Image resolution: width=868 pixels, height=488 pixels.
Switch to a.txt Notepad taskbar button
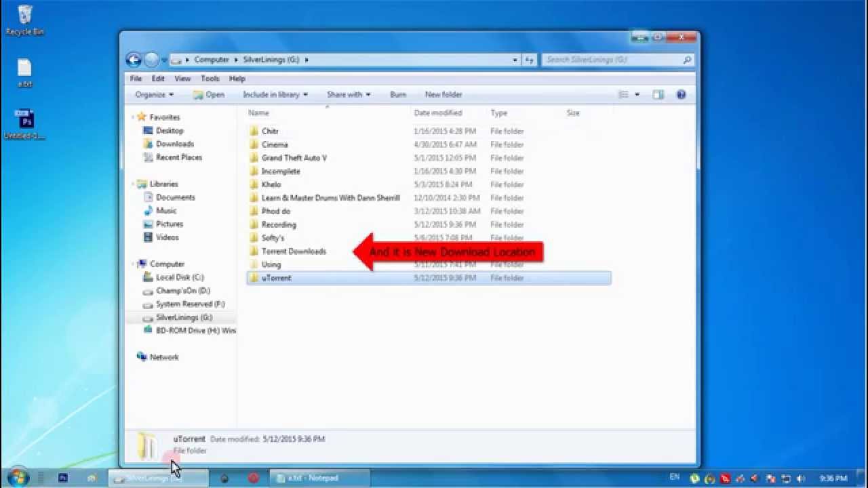pos(320,478)
